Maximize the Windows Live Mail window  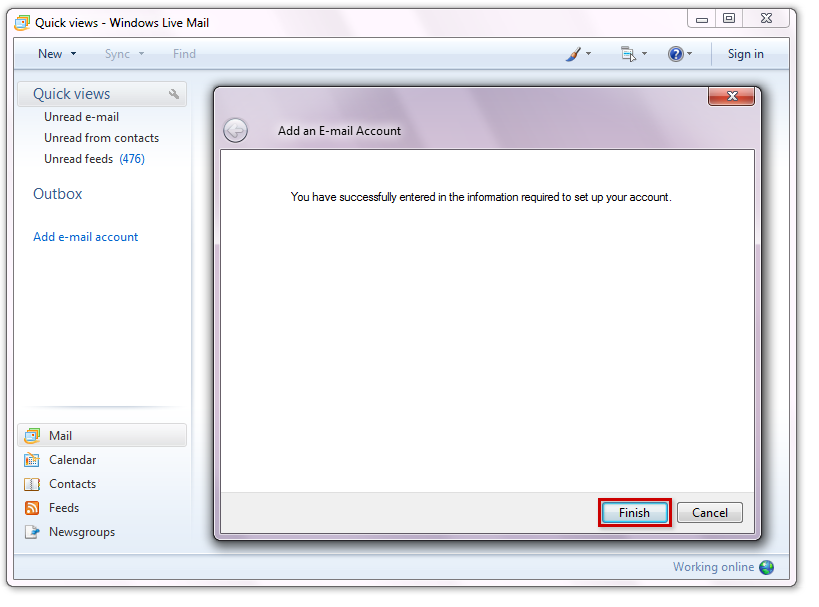click(729, 19)
